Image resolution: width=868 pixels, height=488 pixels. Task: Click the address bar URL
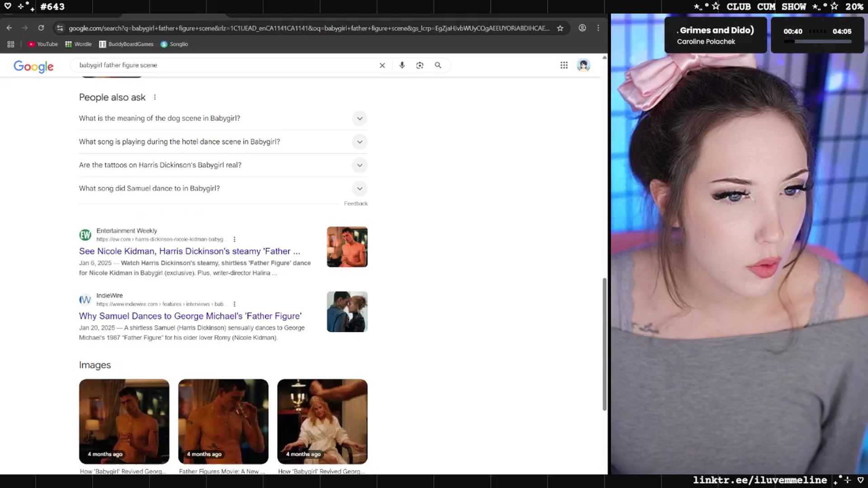pyautogui.click(x=309, y=28)
